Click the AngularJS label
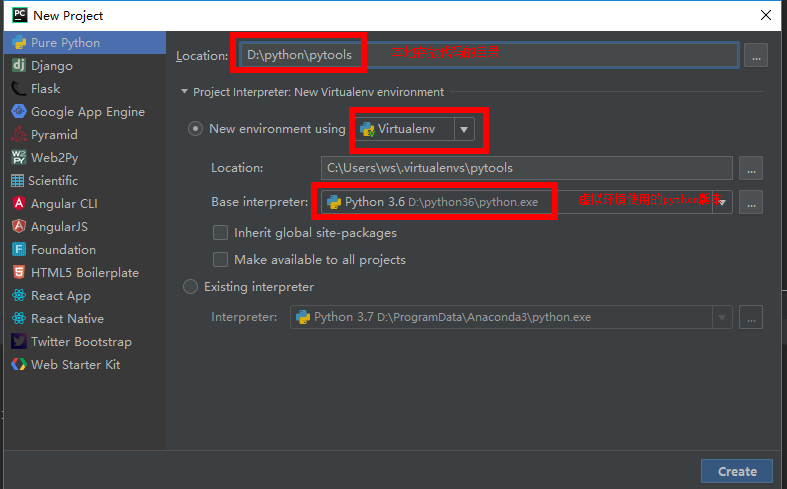The image size is (787, 489). (59, 227)
